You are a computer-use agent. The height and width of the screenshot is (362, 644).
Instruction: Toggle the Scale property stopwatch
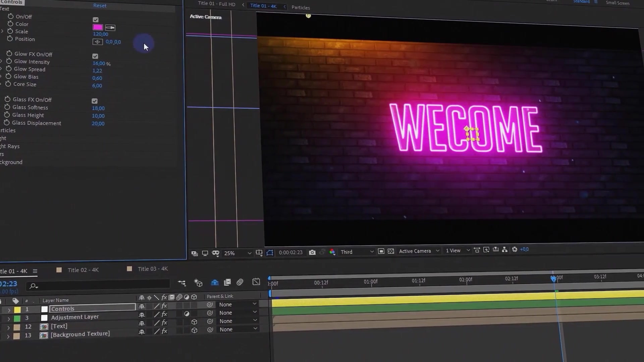(10, 31)
